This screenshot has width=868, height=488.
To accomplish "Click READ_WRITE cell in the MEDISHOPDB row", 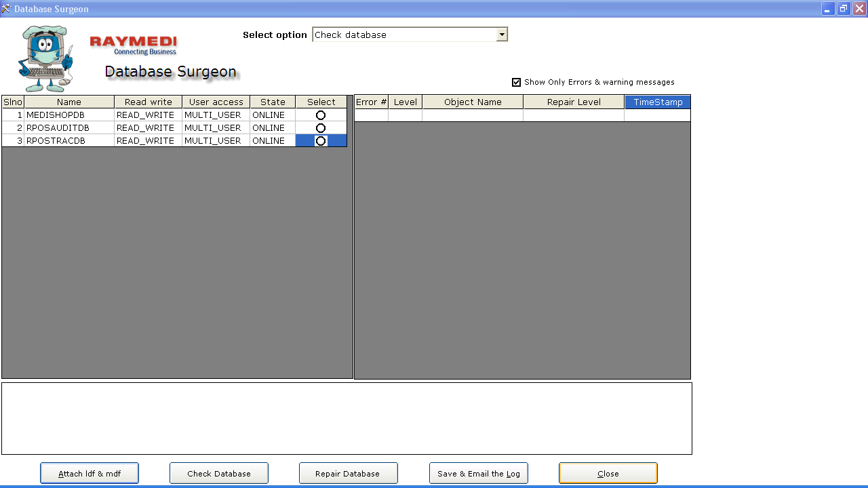I will tap(149, 115).
